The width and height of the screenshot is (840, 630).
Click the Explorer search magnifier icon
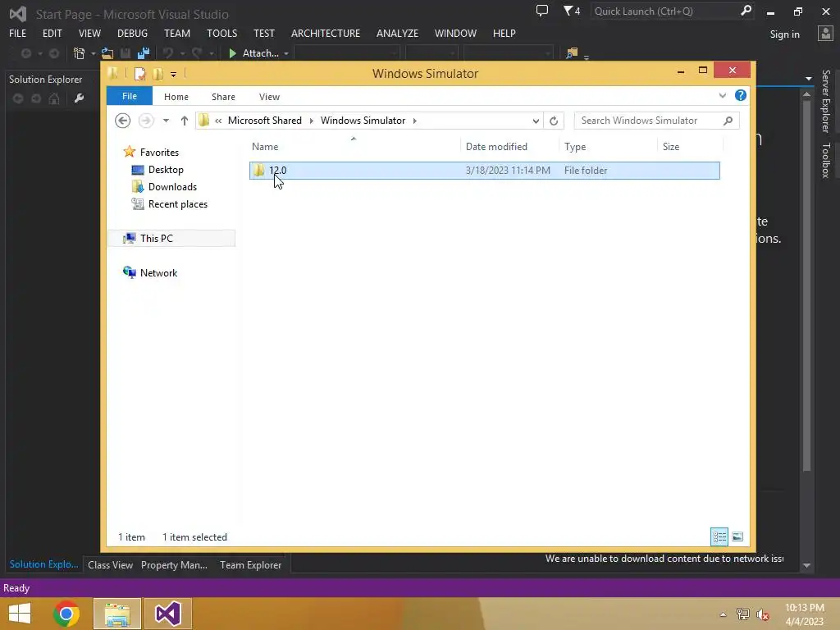(728, 121)
